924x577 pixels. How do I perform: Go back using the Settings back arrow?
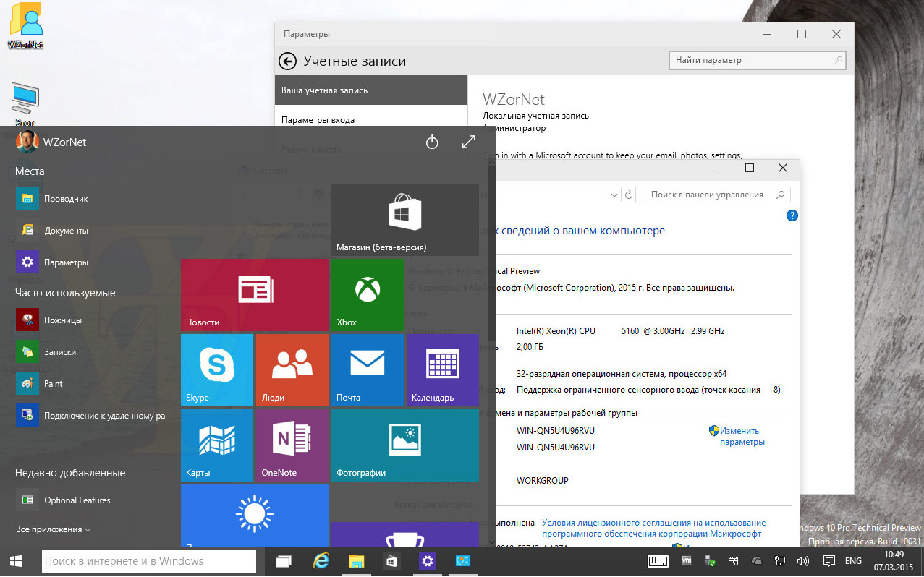[x=288, y=61]
